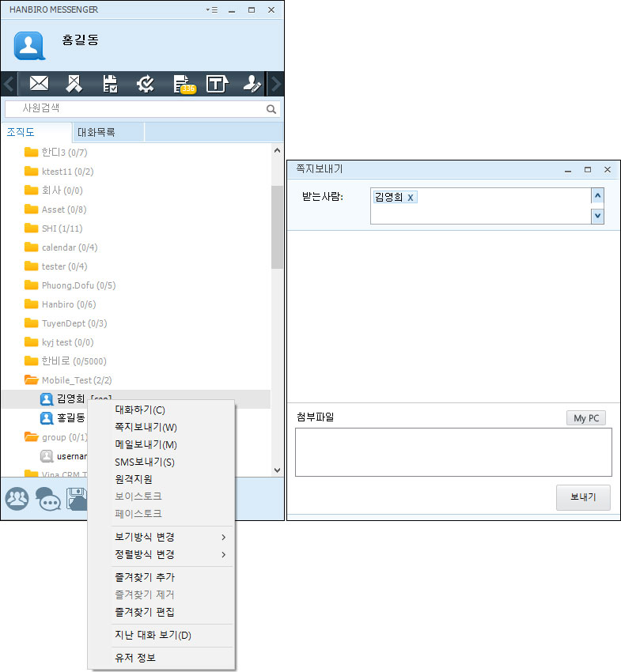Click the group contacts icon at bottom
This screenshot has height=672, width=621.
17,499
